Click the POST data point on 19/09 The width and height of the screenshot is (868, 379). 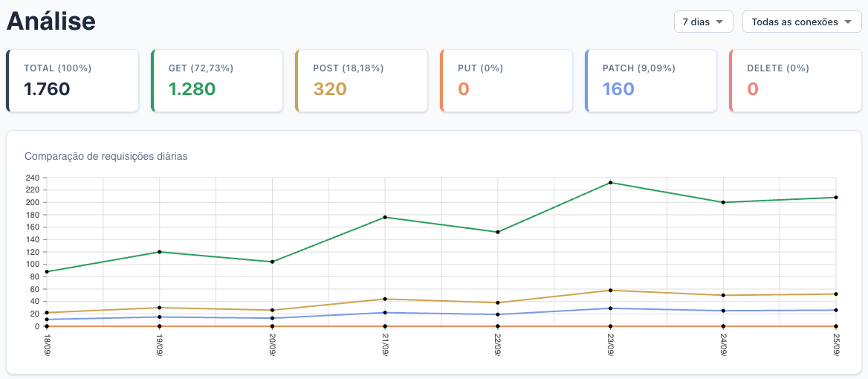click(x=160, y=308)
